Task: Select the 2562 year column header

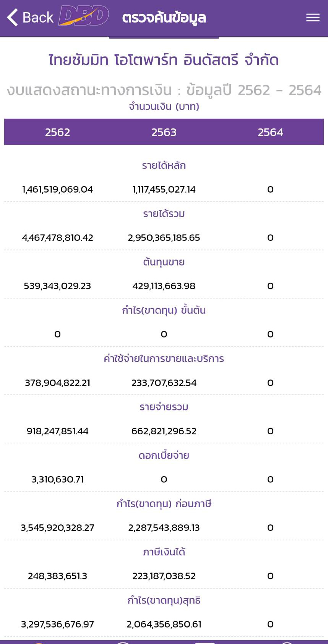Action: pyautogui.click(x=57, y=132)
